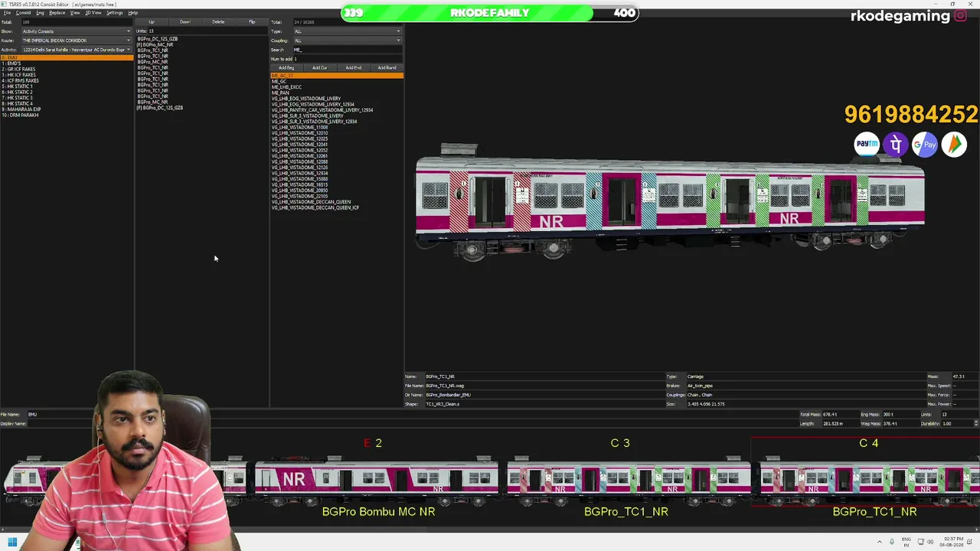
Task: Adjust the Durability stepper arrows
Action: [x=975, y=423]
